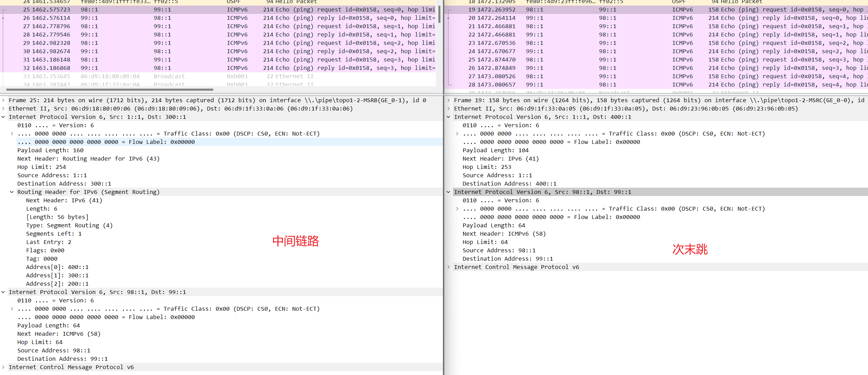The height and width of the screenshot is (375, 868).
Task: Click left packet list horizontal scrollbar
Action: click(110, 90)
